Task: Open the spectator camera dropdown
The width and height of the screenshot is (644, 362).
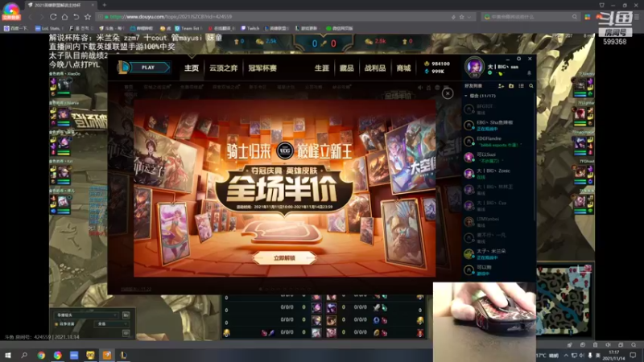Action: tap(86, 315)
